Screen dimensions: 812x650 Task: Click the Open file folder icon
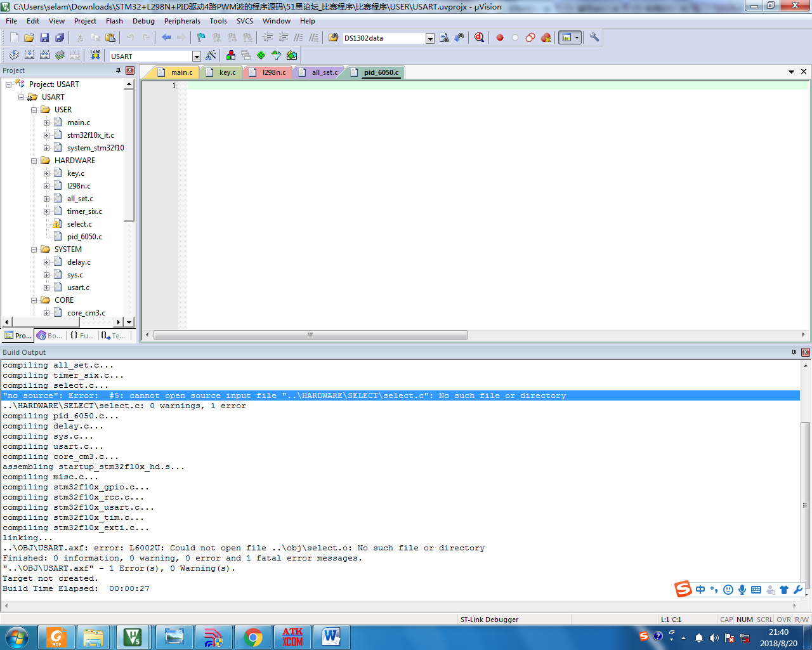[29, 38]
